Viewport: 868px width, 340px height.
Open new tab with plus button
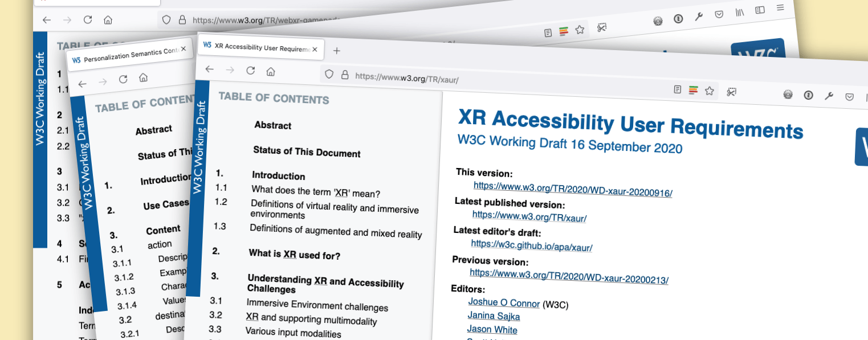[x=336, y=51]
